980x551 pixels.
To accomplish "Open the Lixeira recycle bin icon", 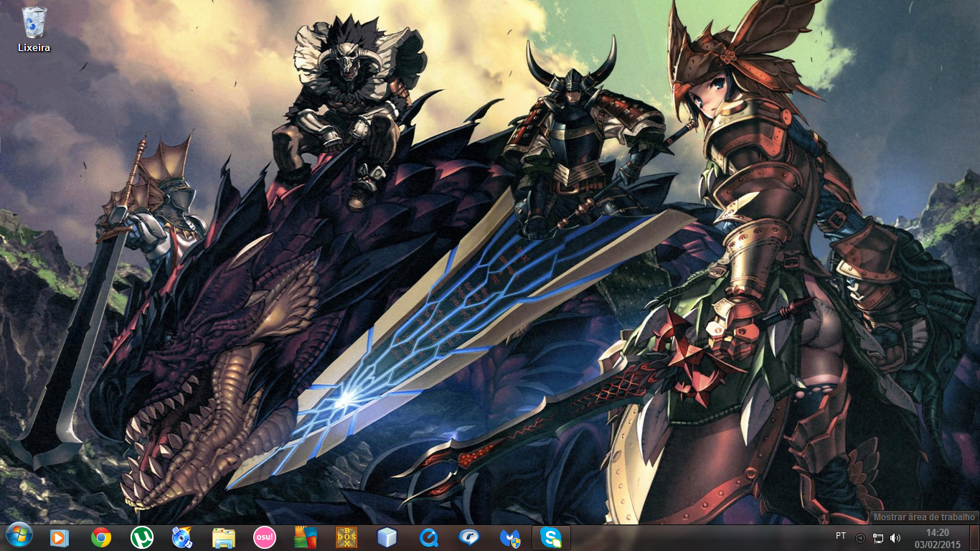I will coord(34,29).
